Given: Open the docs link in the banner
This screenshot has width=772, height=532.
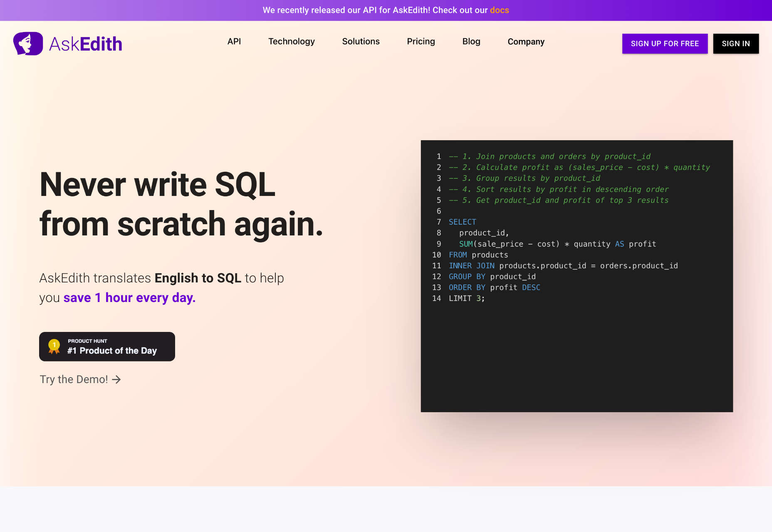Looking at the screenshot, I should click(499, 10).
